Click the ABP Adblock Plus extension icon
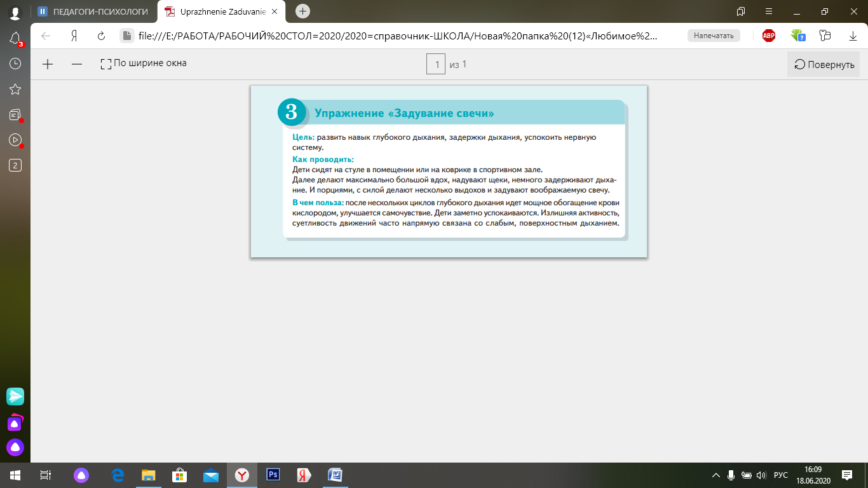Viewport: 868px width, 488px height. [769, 36]
